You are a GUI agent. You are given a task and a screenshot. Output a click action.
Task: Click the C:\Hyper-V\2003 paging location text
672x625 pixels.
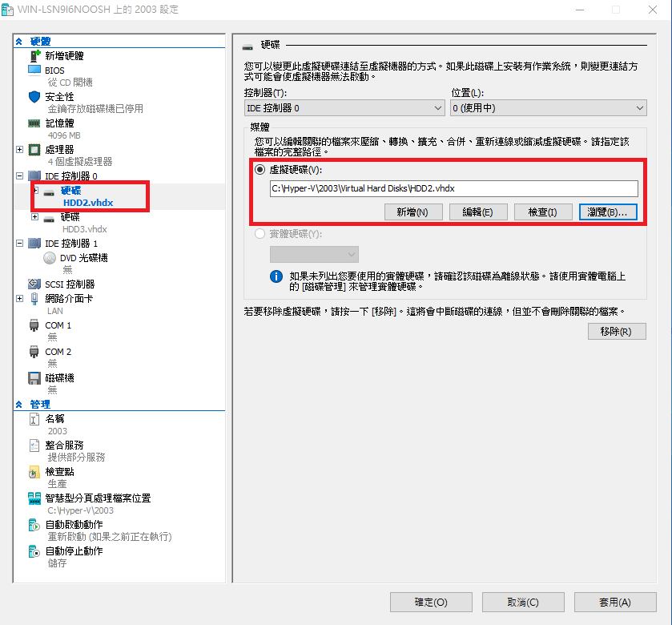[81, 510]
